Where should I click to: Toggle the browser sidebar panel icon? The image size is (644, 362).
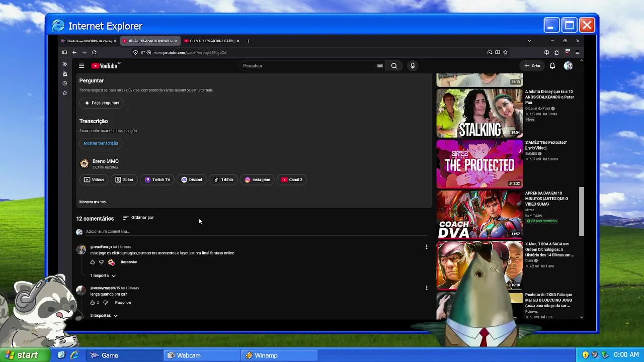pos(64,52)
